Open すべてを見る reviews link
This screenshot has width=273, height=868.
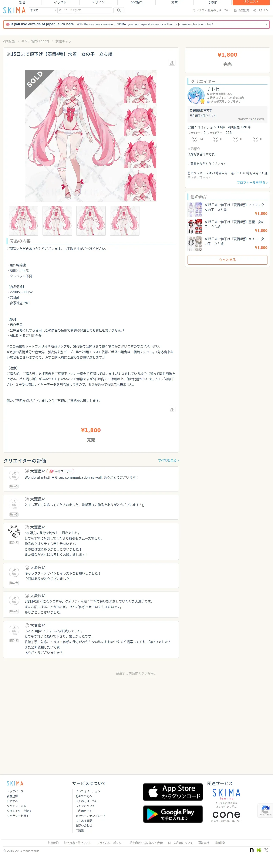click(x=168, y=460)
